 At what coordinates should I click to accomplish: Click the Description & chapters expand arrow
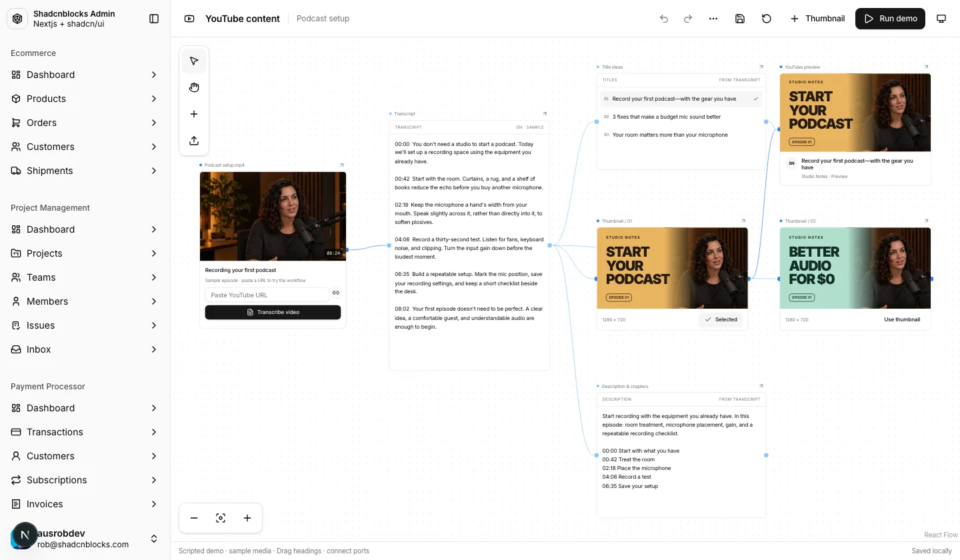click(x=761, y=386)
